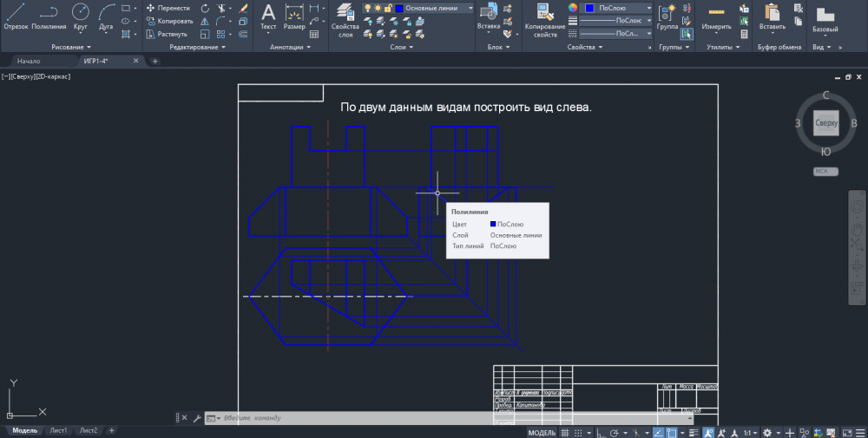This screenshot has width=868, height=438.
Task: Click the blue ПоСлою color swatch
Action: pos(589,8)
